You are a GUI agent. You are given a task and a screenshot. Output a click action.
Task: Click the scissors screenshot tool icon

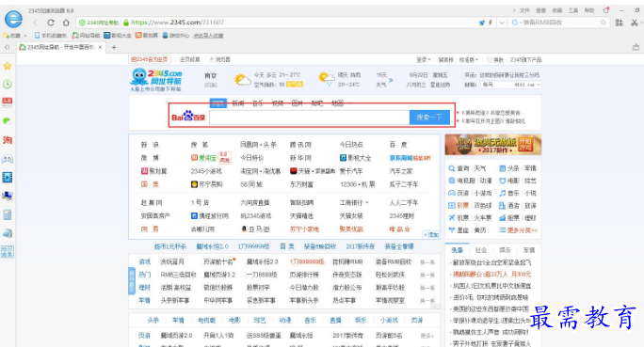point(635,23)
